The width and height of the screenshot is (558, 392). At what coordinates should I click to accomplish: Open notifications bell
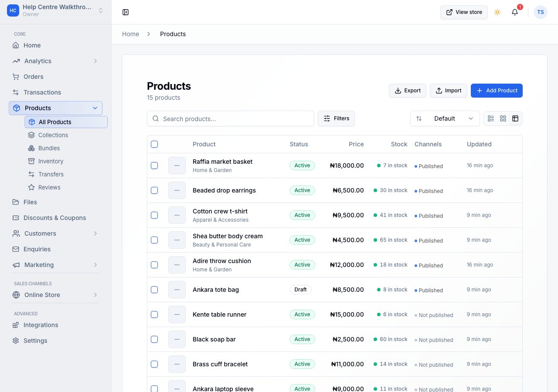[x=515, y=12]
